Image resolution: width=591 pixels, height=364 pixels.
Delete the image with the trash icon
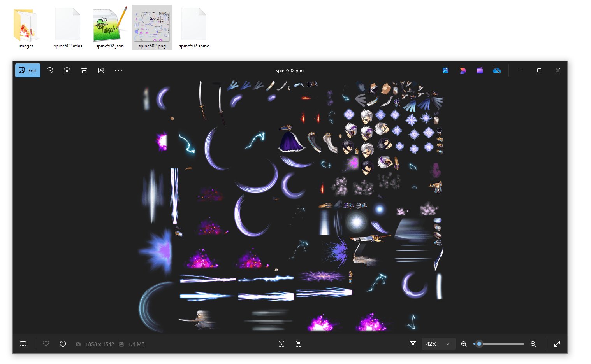tap(67, 70)
